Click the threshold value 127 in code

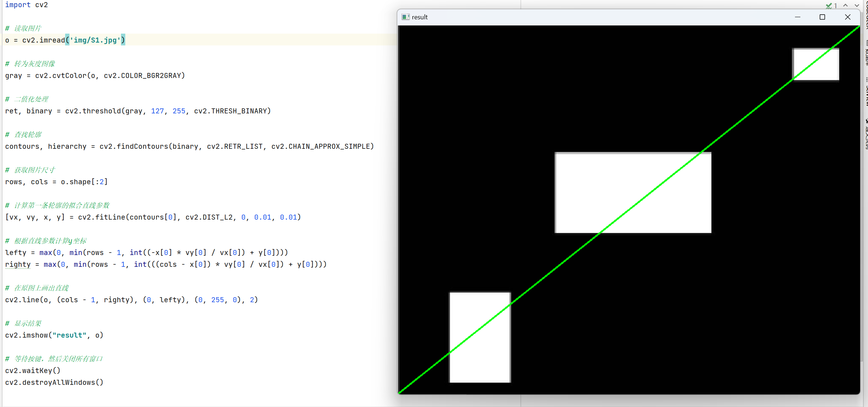[157, 111]
